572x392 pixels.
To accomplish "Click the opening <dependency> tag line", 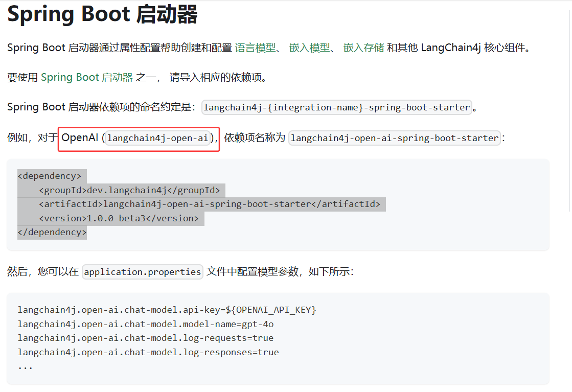I will click(49, 176).
